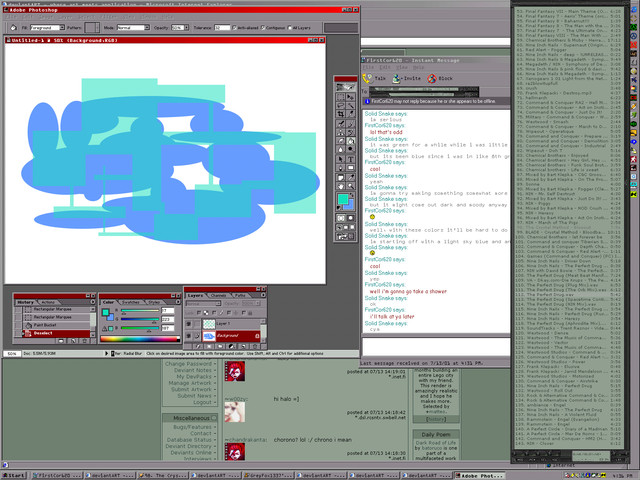Open the Opacity slider arrow in options bar
The height and width of the screenshot is (480, 640).
(187, 28)
